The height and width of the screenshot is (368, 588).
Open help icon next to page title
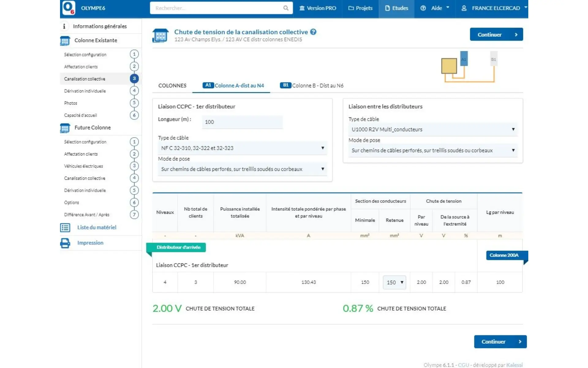[x=313, y=32]
